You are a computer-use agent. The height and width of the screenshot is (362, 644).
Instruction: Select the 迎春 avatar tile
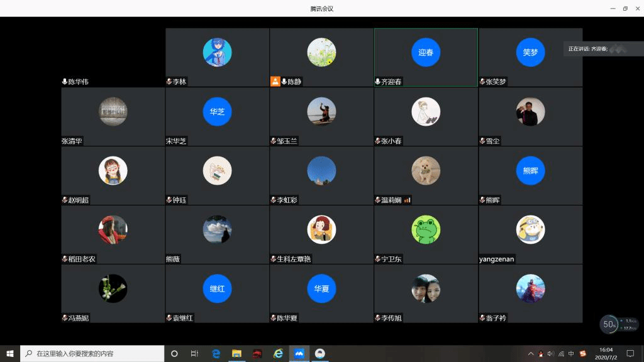coord(426,53)
